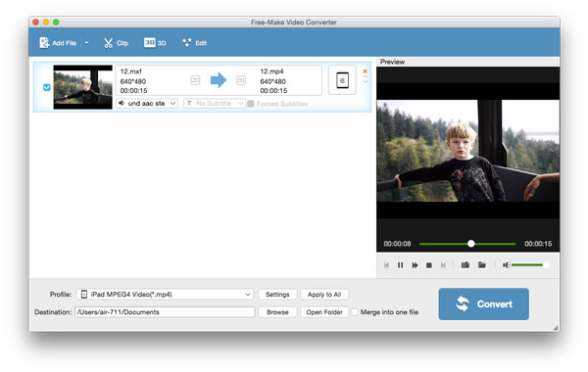This screenshot has height=372, width=588.
Task: Pause the preview playback
Action: click(x=400, y=265)
